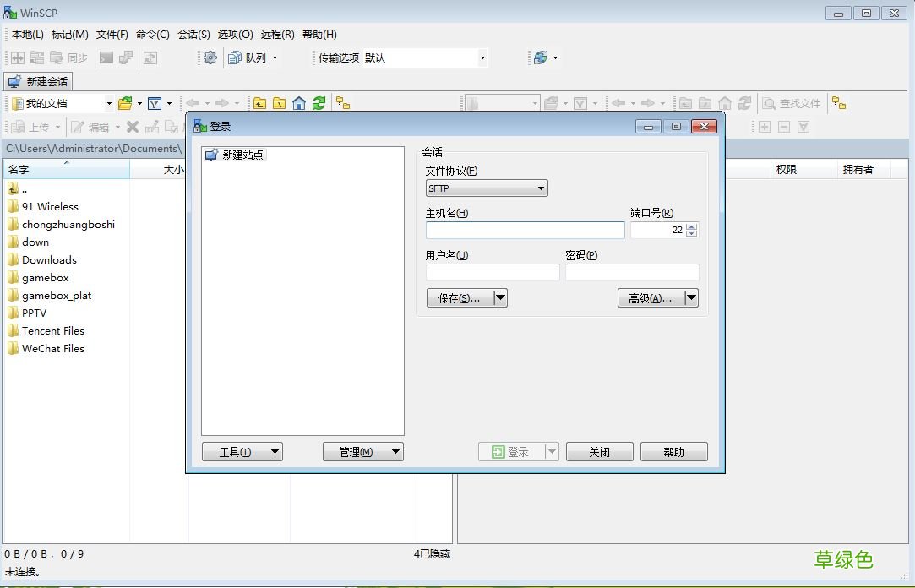The width and height of the screenshot is (915, 588).
Task: Expand the arrow next to 高级(A)...
Action: (691, 298)
